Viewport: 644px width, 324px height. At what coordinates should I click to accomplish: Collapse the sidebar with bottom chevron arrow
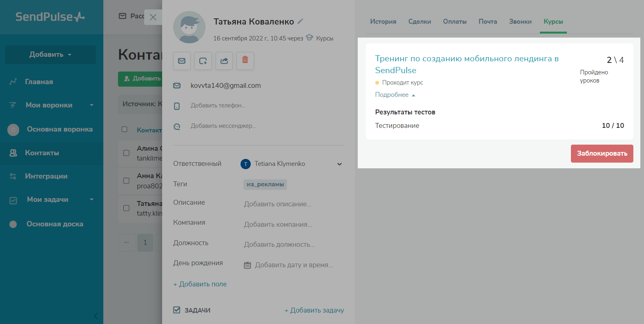point(96,316)
